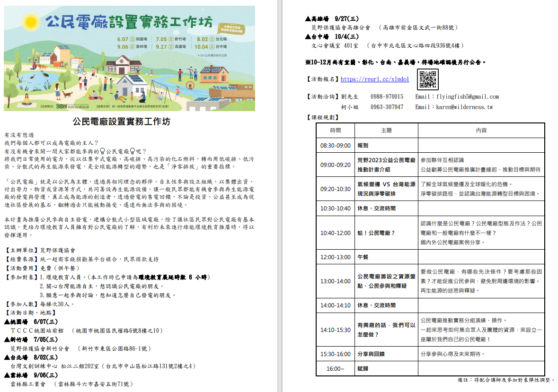Viewport: 558px width, 392px height.
Task: Select the 桃園場 6/07 session heading
Action: [31, 322]
